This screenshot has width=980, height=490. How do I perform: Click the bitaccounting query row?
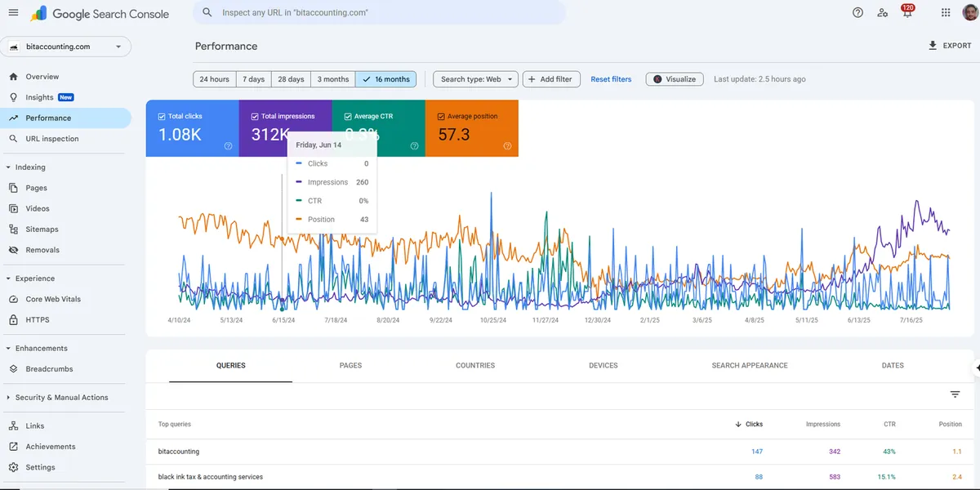tap(560, 452)
